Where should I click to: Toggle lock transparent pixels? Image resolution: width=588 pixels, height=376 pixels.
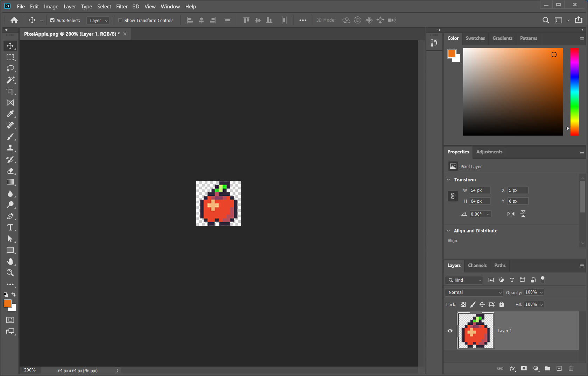point(463,304)
